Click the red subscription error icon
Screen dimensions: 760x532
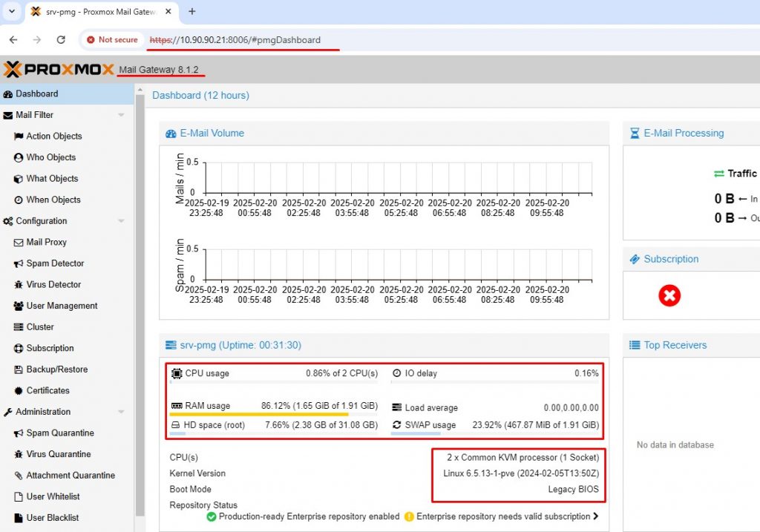pyautogui.click(x=669, y=295)
